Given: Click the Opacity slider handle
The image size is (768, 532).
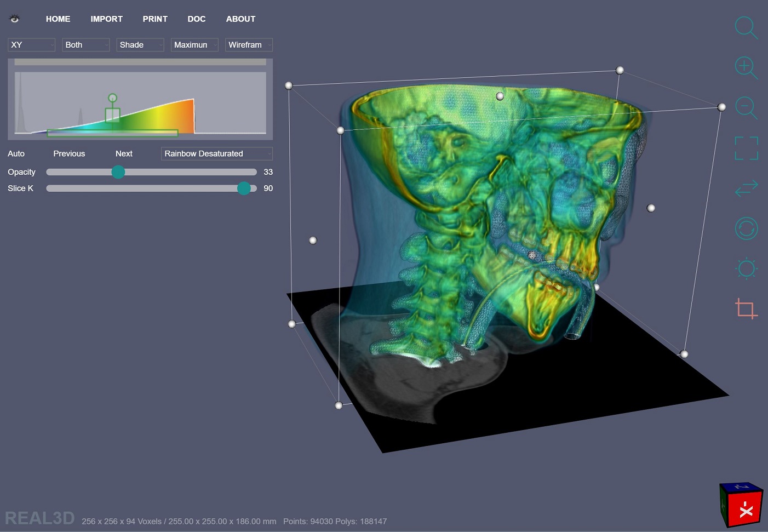Looking at the screenshot, I should click(118, 172).
